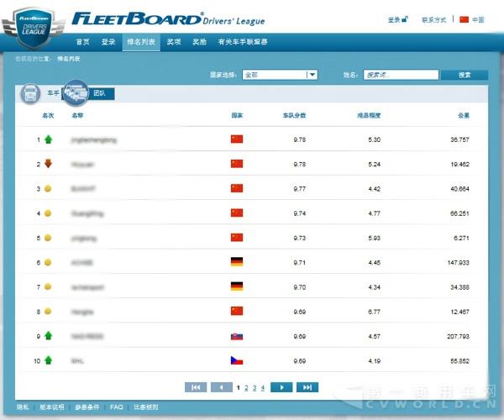Click German flag in rank 6 row
The image size is (504, 420).
pyautogui.click(x=237, y=262)
